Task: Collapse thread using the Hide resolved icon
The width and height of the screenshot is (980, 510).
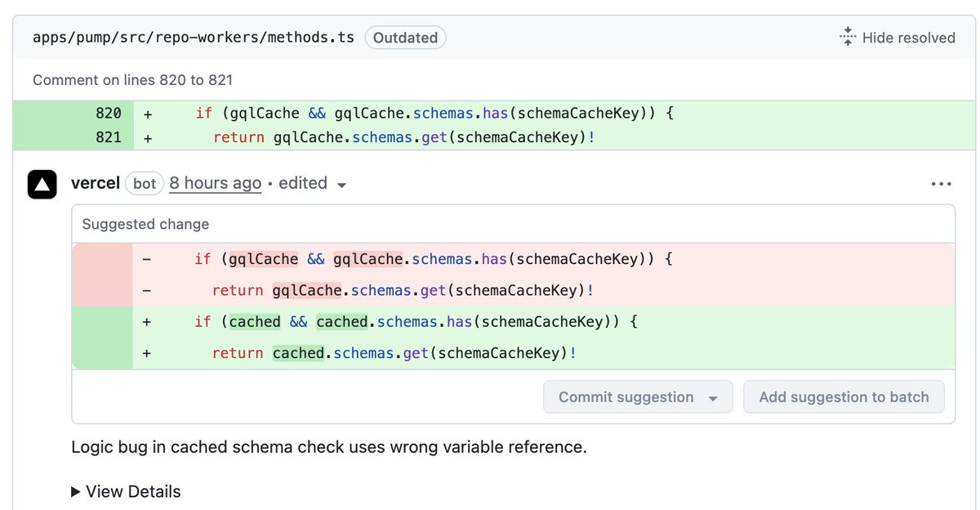Action: click(847, 37)
